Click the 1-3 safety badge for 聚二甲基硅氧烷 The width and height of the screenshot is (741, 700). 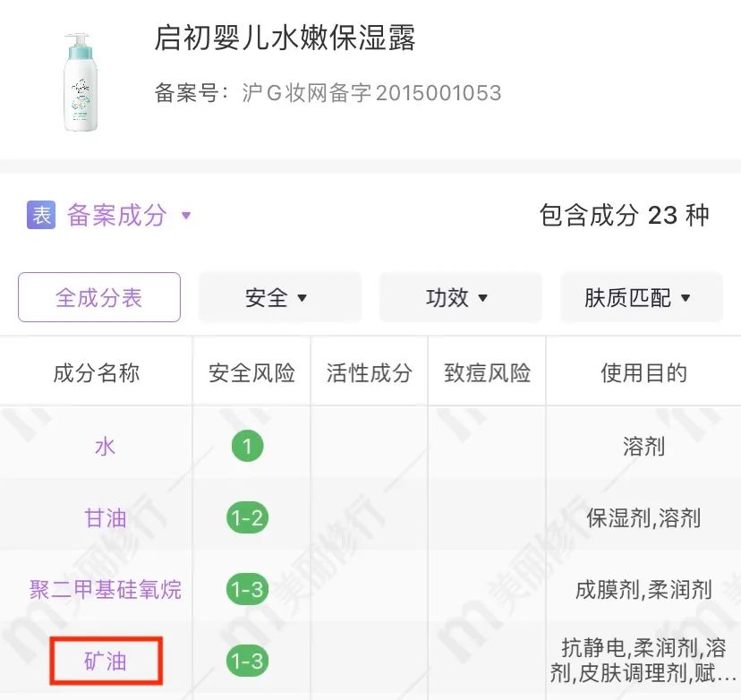pyautogui.click(x=248, y=589)
